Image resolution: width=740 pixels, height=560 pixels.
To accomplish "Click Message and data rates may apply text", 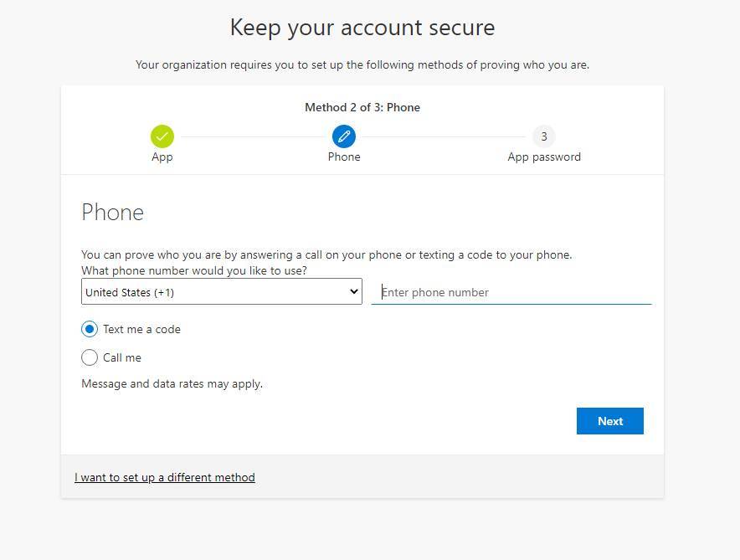I will (172, 384).
